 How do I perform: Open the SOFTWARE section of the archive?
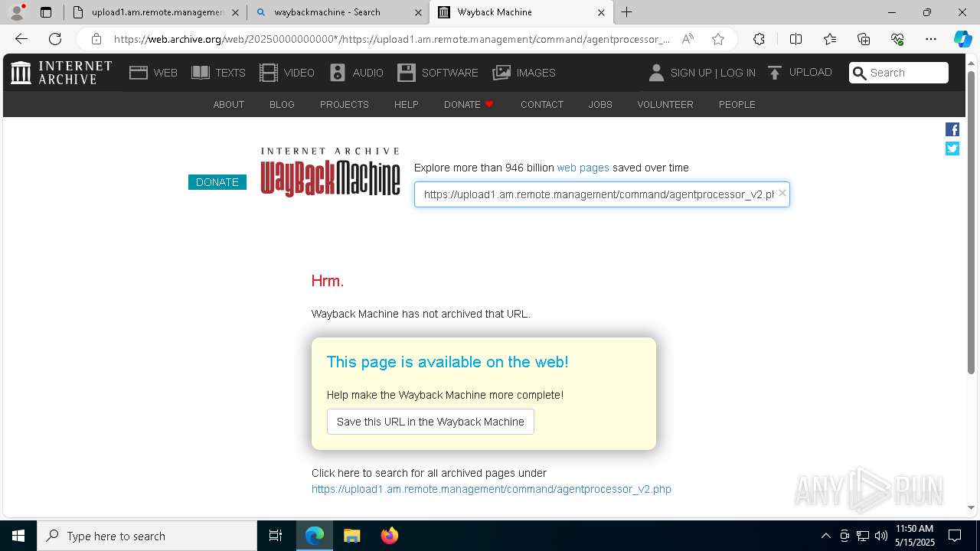tap(438, 73)
